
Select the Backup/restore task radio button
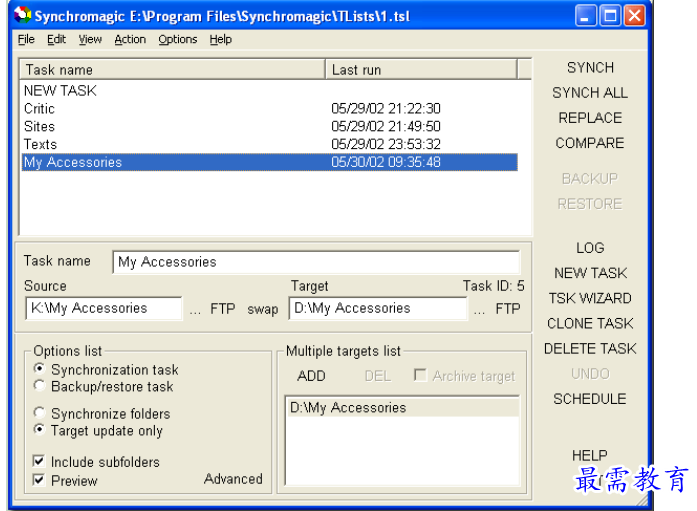click(x=40, y=386)
